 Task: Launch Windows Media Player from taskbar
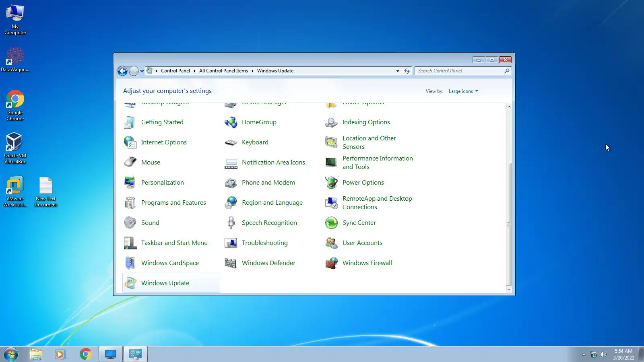[x=60, y=354]
